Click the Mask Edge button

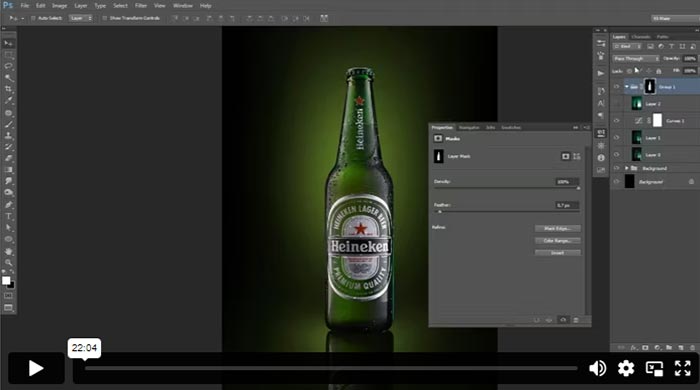tap(558, 228)
